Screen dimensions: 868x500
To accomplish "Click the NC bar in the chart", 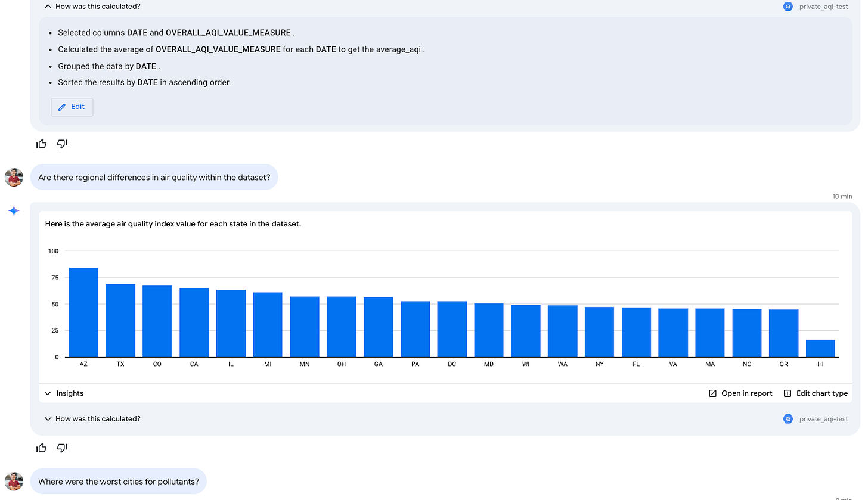I will click(x=747, y=333).
